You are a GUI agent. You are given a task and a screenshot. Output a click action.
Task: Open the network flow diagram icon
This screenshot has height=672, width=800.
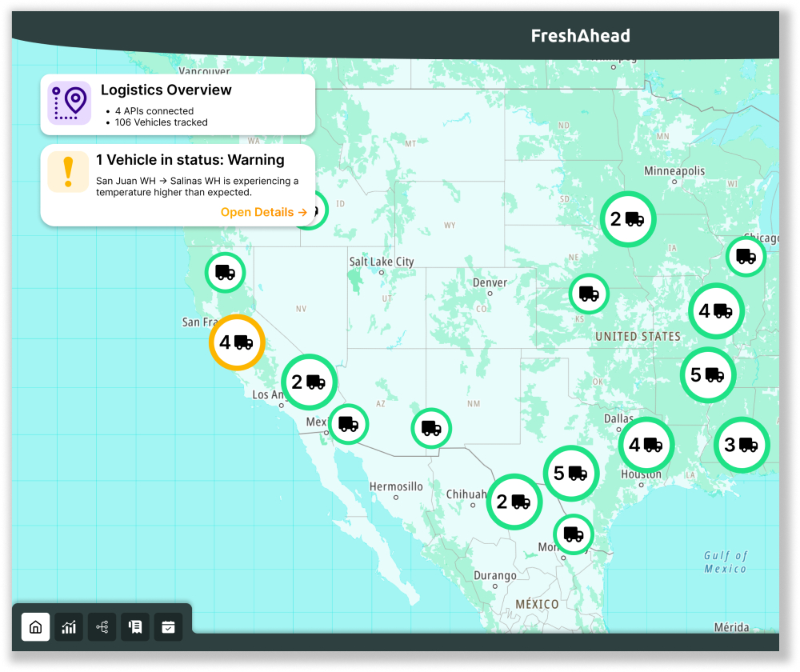[x=102, y=627]
